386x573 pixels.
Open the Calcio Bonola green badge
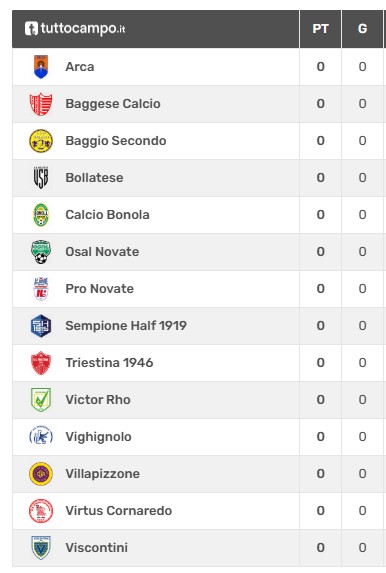click(x=41, y=215)
